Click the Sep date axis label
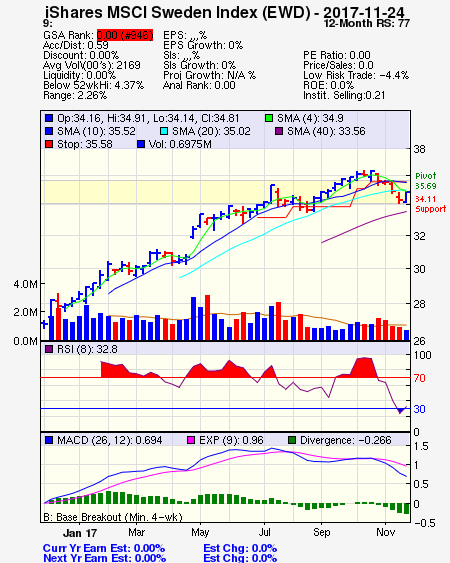 click(x=321, y=532)
